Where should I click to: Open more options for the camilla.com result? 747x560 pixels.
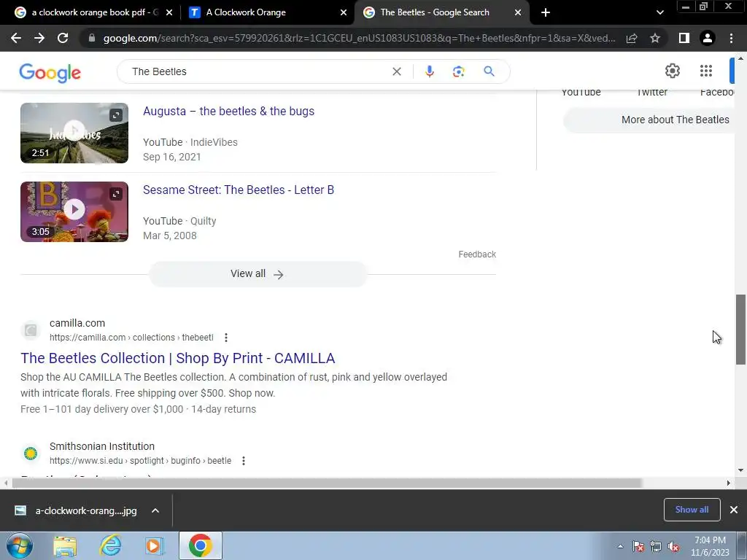click(226, 338)
